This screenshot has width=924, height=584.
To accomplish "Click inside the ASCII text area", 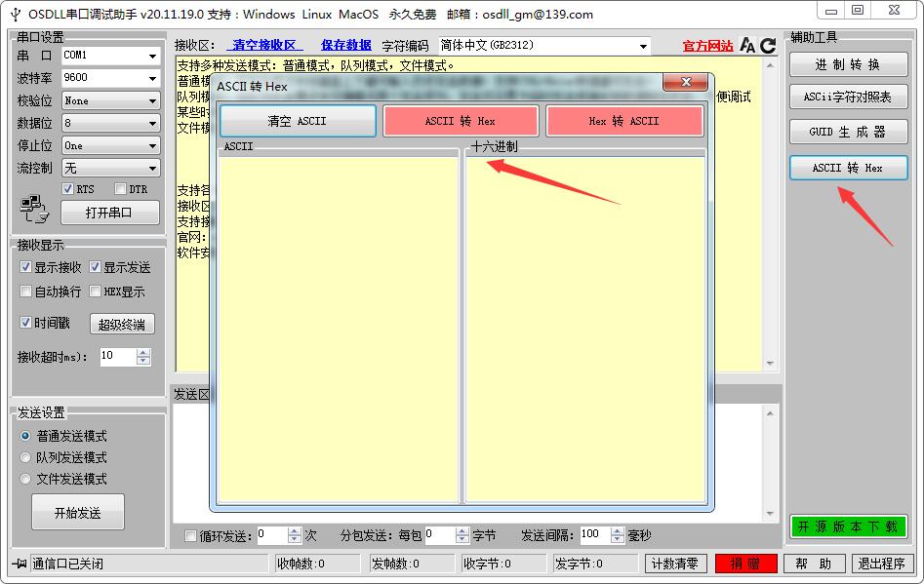I will coord(339,330).
